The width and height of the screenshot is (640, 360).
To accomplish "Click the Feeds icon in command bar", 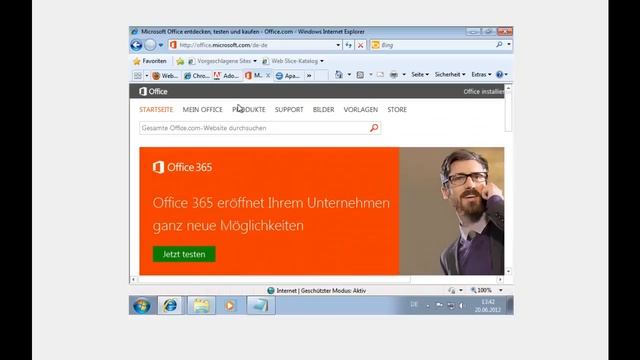I will point(360,75).
